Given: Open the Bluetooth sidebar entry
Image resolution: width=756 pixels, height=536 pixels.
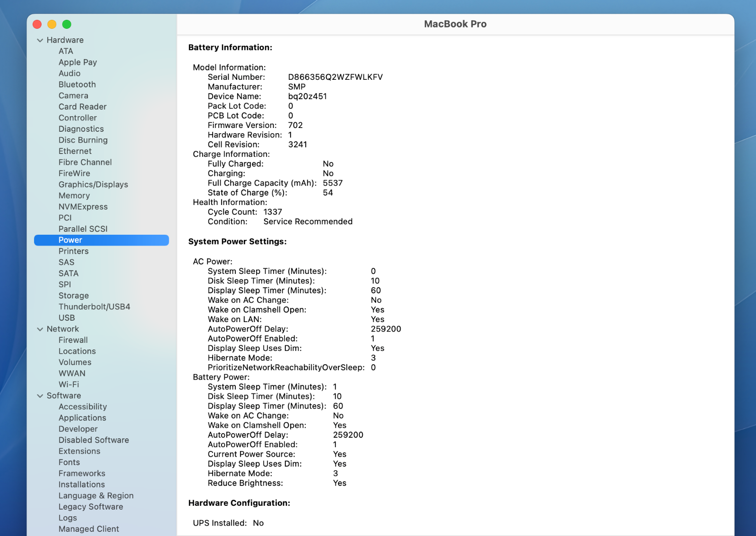Looking at the screenshot, I should pyautogui.click(x=77, y=85).
